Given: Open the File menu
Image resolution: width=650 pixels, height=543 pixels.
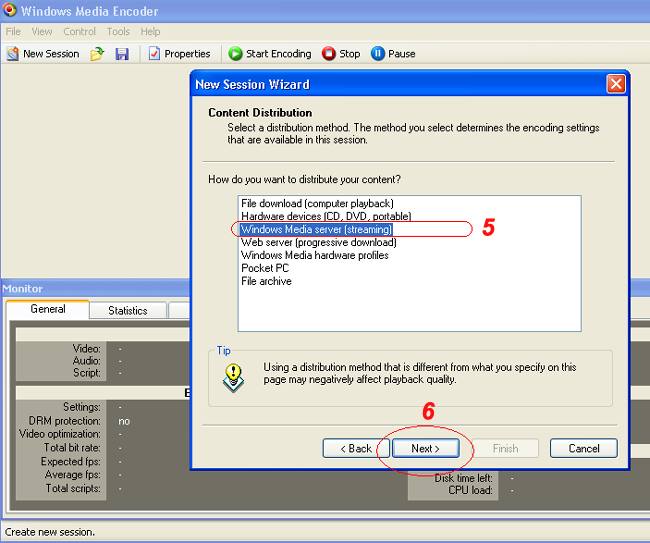Looking at the screenshot, I should pos(13,32).
